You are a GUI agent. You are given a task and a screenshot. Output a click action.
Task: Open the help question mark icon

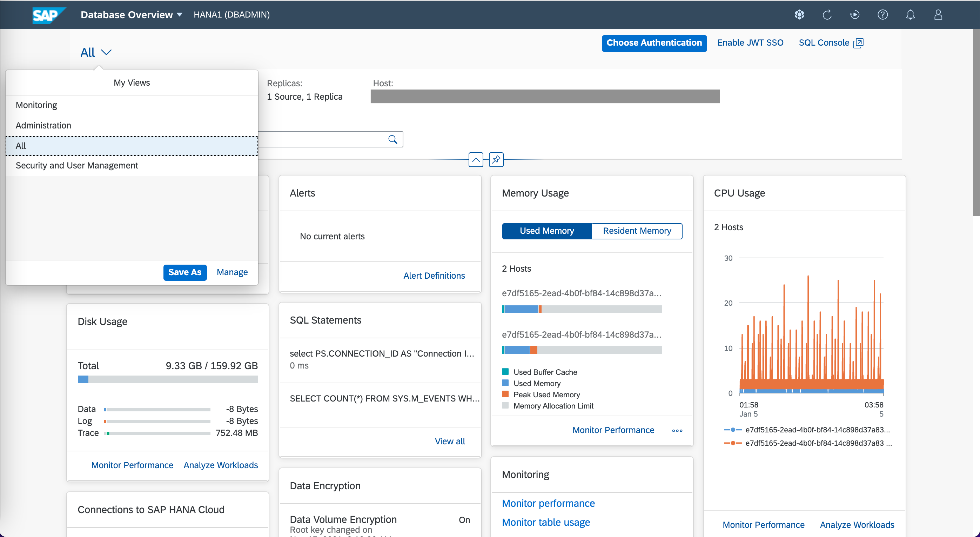pyautogui.click(x=882, y=15)
